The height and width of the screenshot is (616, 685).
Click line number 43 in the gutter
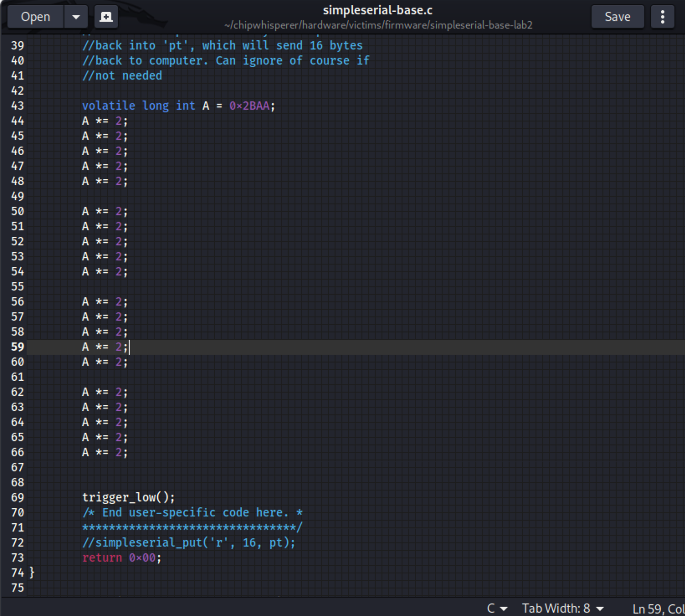point(17,106)
